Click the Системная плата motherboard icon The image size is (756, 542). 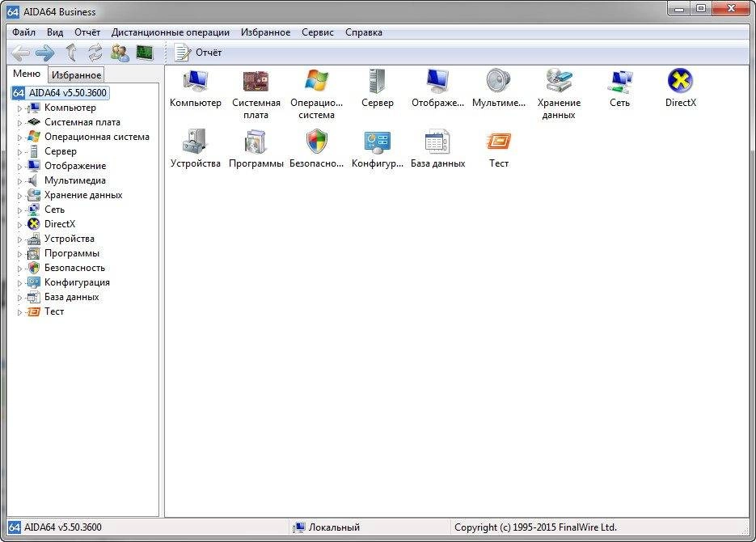[x=256, y=81]
